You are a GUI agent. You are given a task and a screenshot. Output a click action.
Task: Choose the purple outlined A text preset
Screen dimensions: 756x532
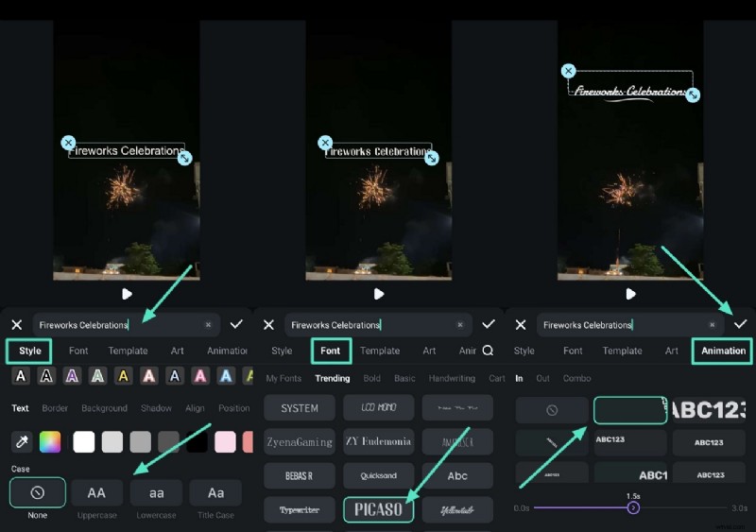click(72, 376)
